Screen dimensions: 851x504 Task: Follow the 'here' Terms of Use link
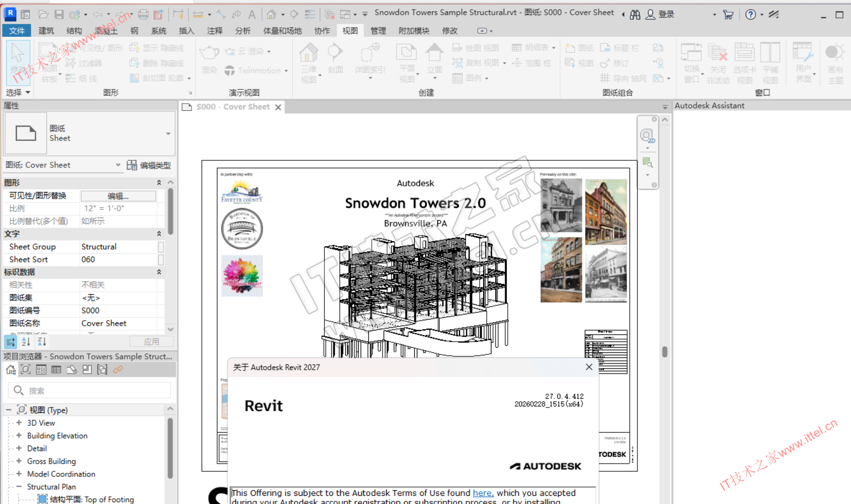(x=483, y=493)
